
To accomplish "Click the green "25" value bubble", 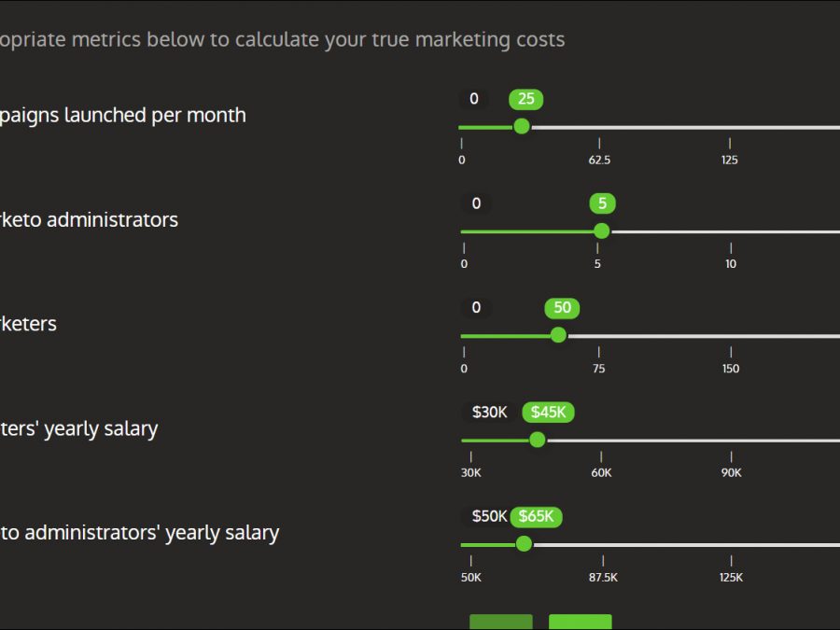I will click(x=526, y=99).
